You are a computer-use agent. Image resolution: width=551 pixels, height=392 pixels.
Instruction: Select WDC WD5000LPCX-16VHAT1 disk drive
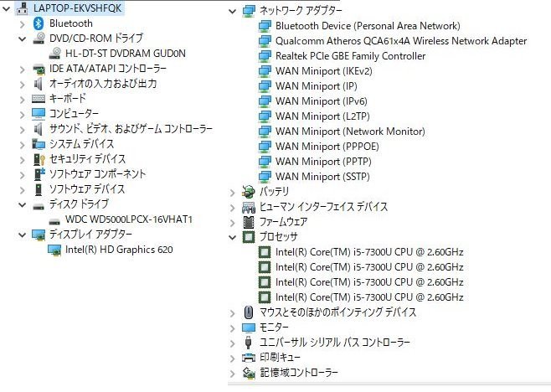[x=129, y=219]
